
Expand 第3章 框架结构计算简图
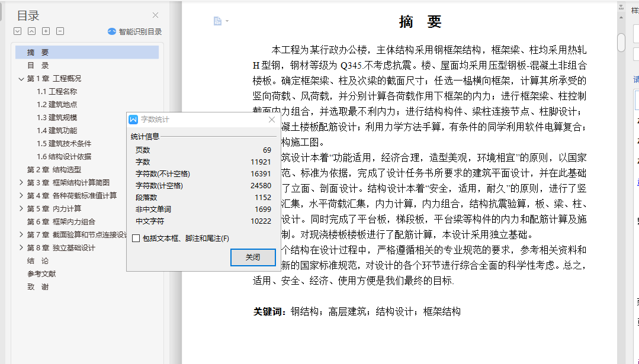pos(21,183)
